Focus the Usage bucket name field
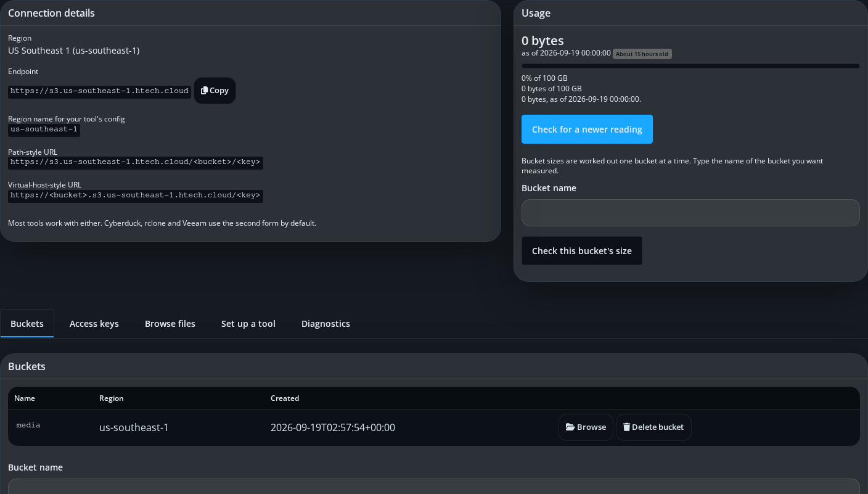Viewport: 868px width, 494px height. coord(690,213)
